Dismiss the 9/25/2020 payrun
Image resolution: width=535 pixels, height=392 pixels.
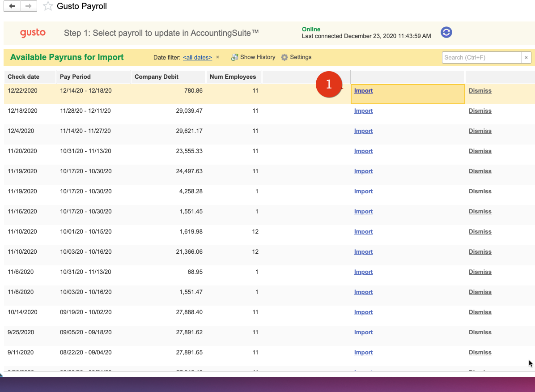point(480,332)
